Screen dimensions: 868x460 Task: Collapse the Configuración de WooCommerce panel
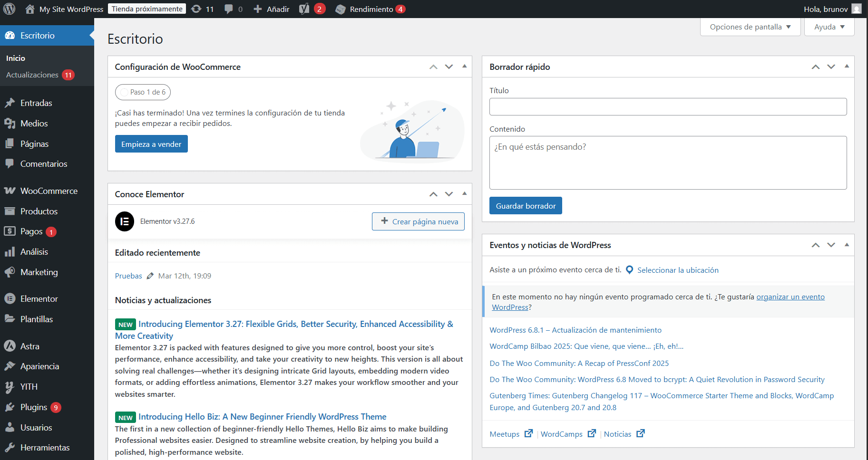tap(464, 67)
